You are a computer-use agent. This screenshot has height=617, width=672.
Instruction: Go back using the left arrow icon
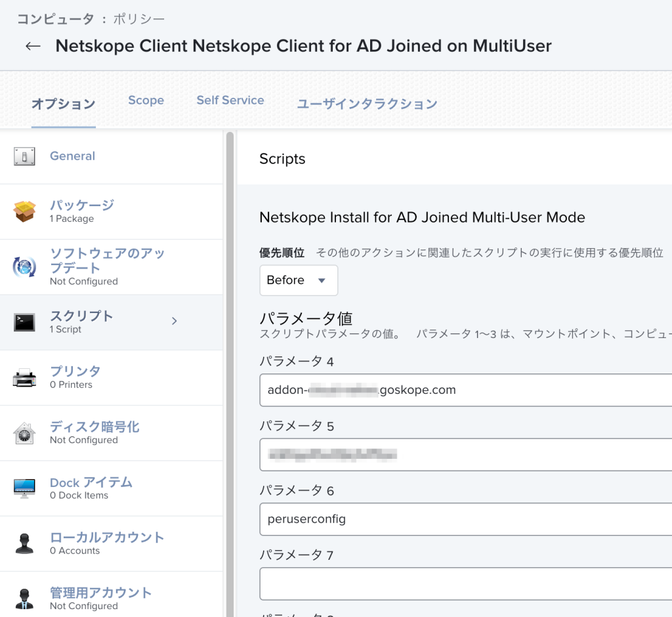click(x=33, y=46)
